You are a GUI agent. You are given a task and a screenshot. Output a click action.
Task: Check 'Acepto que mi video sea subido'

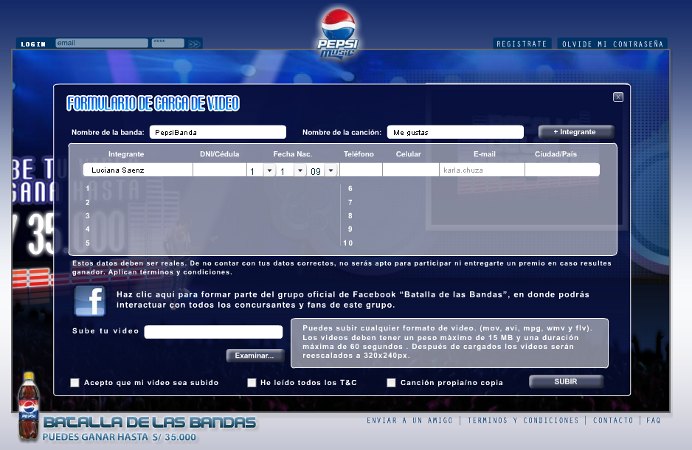75,382
